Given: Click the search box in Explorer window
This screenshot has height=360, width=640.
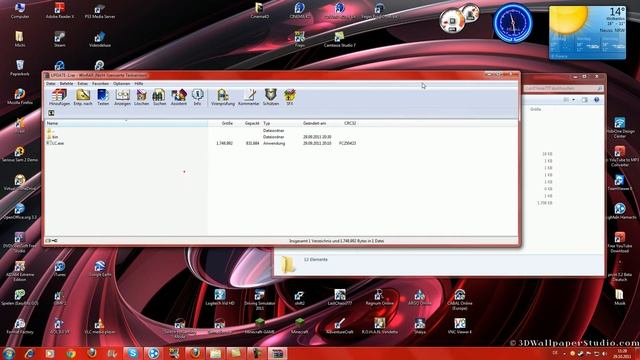Looking at the screenshot, I should pos(564,88).
